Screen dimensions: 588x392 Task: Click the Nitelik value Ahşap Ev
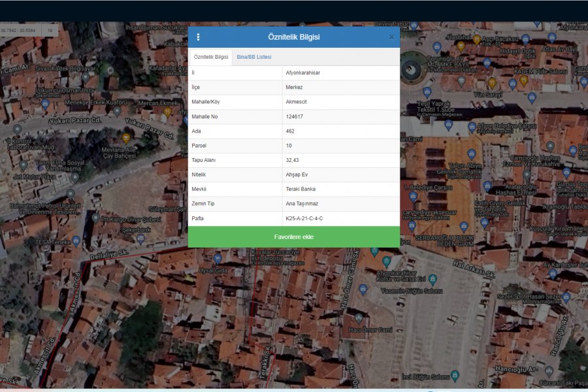297,174
